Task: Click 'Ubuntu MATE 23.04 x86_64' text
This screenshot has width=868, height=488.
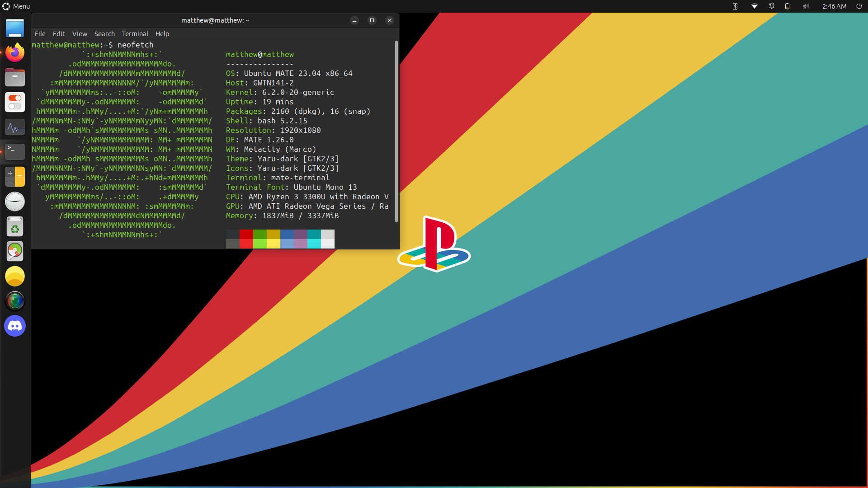Action: click(x=298, y=73)
